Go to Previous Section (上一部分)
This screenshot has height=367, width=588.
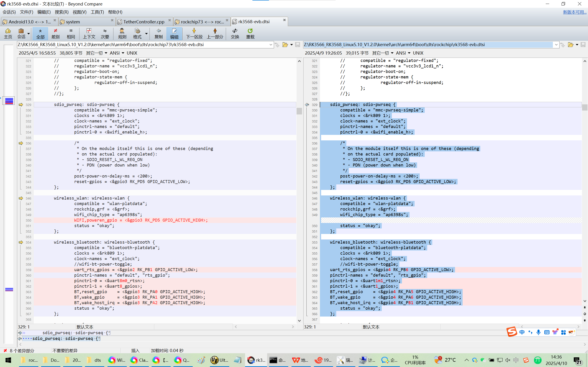pyautogui.click(x=215, y=33)
